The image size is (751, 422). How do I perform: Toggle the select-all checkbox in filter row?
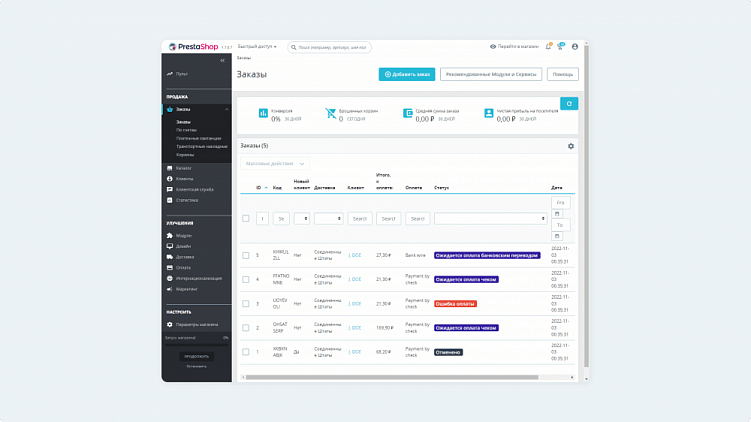click(x=246, y=218)
